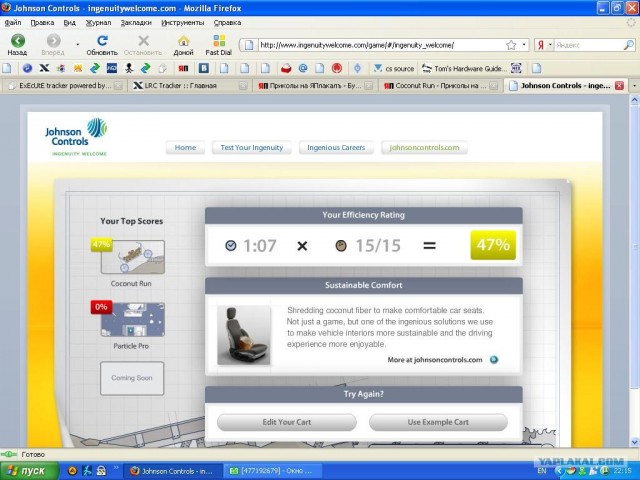640x480 pixels.
Task: Open Tom's Hardware Guide bookmark
Action: (464, 69)
